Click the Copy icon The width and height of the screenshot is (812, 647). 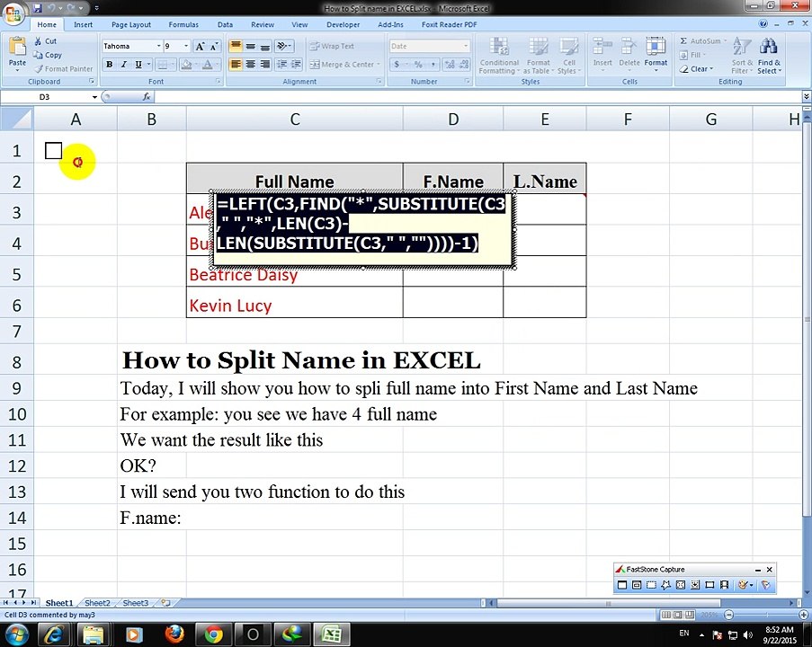38,55
